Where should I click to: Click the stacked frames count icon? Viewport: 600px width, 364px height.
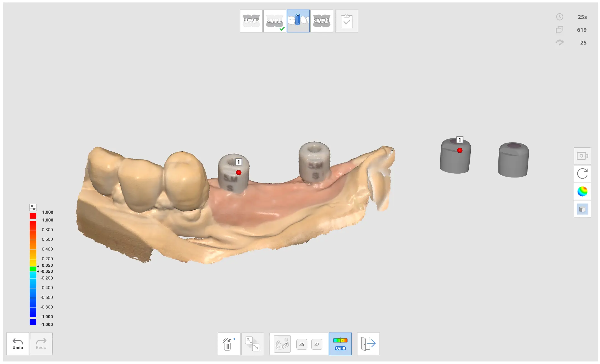[x=559, y=30]
